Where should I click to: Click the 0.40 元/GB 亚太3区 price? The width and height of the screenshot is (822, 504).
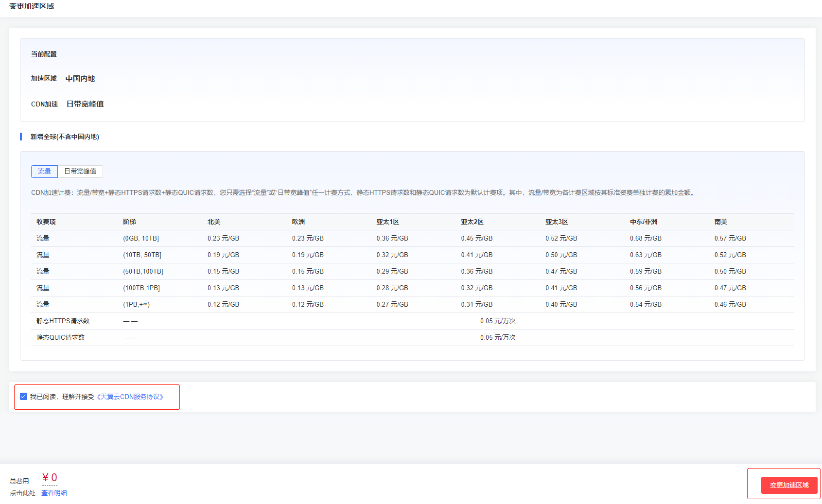coord(561,304)
